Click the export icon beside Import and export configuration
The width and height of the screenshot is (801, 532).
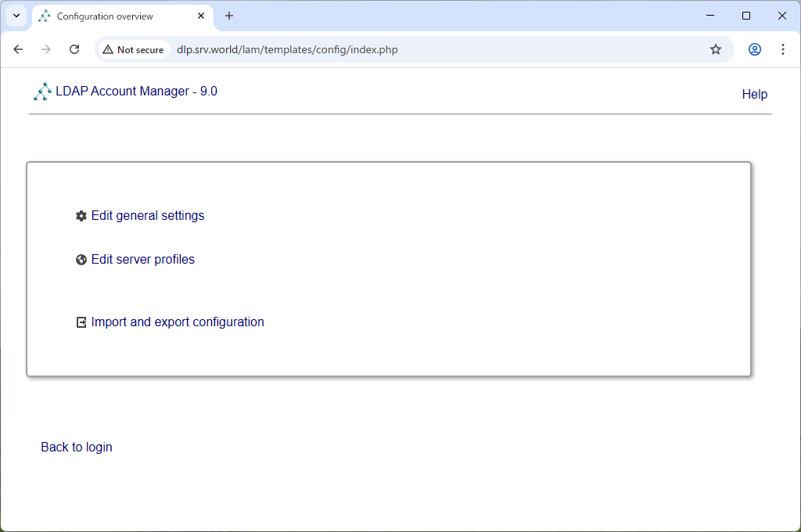(x=81, y=322)
